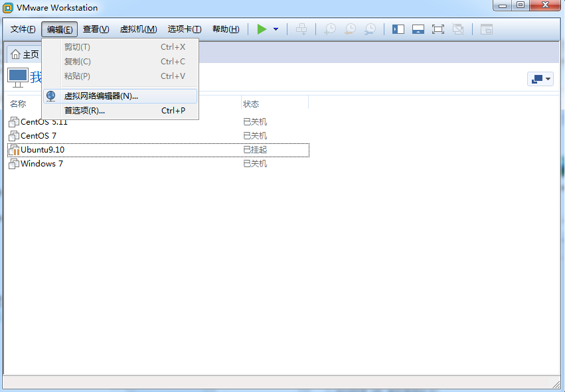The height and width of the screenshot is (392, 565).
Task: Click the globe icon beside 虚拟网络编辑器
Action: [51, 96]
